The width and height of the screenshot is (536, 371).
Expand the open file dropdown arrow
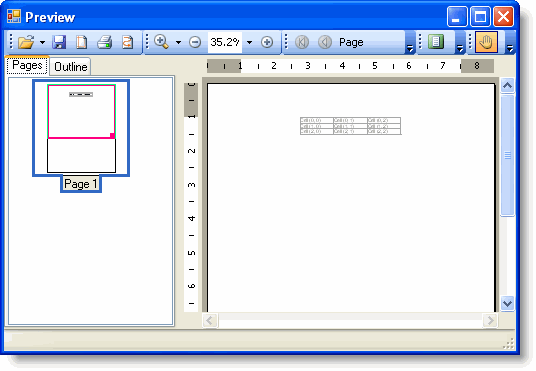[42, 42]
